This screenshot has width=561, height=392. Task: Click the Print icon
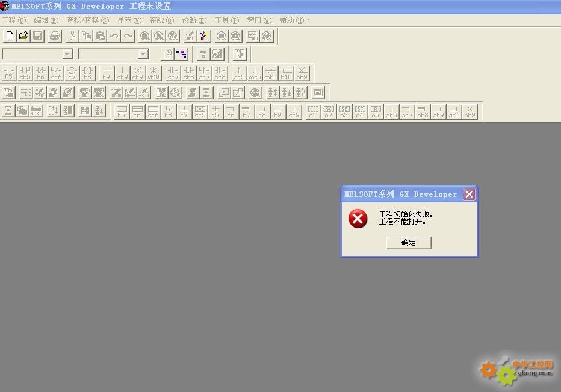click(55, 36)
